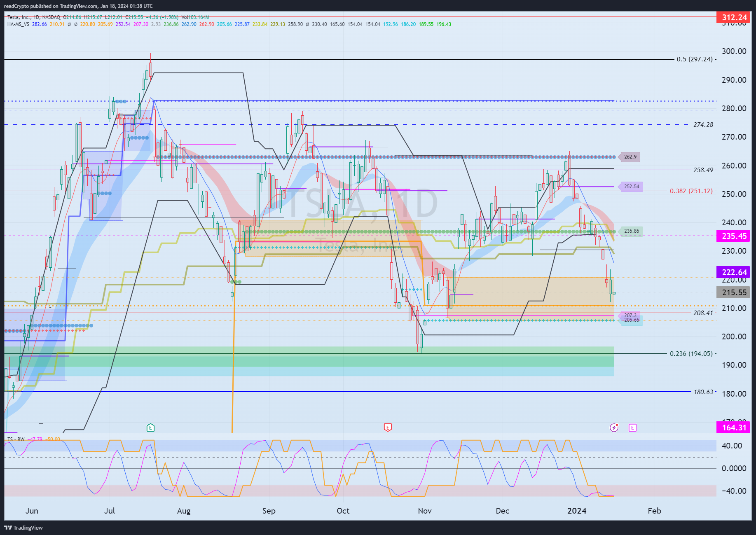Click the Jul label on time axis
Image resolution: width=756 pixels, height=535 pixels.
point(110,511)
